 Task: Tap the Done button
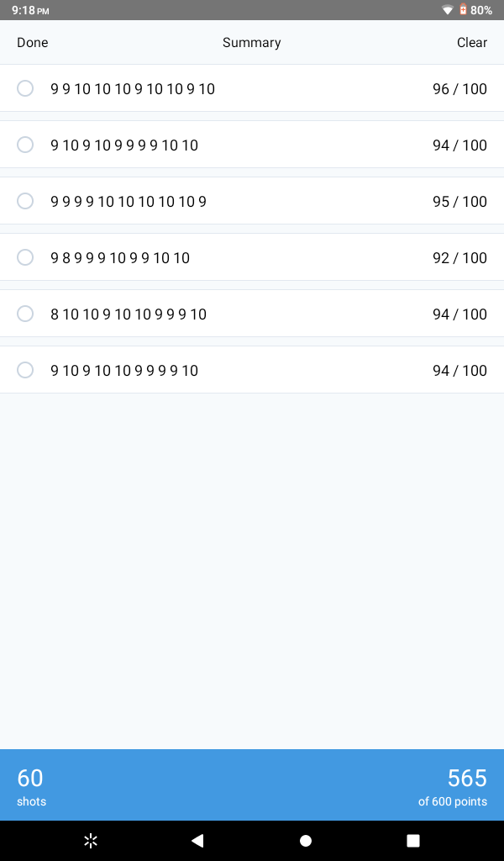coord(33,43)
